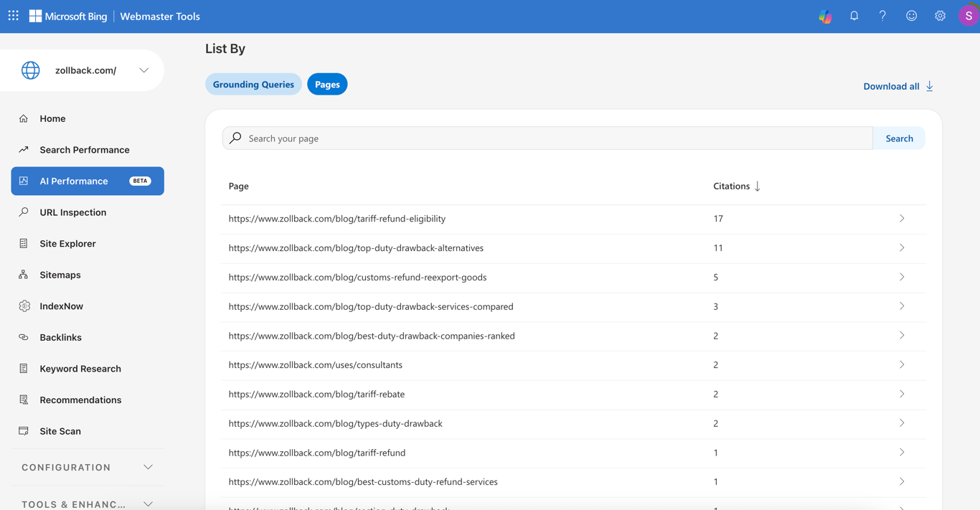Click the AI Performance sidebar icon
980x510 pixels.
tap(24, 181)
